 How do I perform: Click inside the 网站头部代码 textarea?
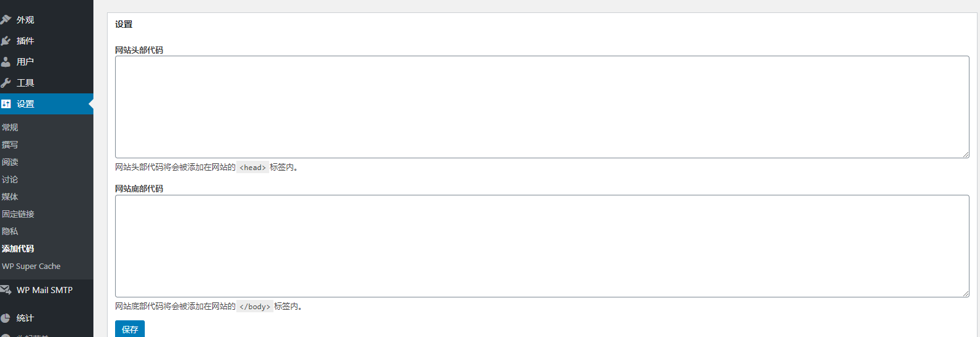point(542,107)
